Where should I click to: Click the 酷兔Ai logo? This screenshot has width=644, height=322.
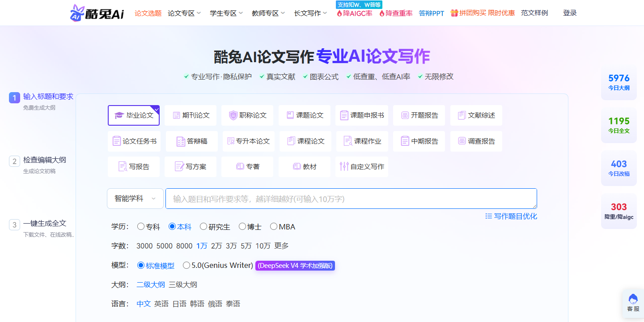[97, 13]
